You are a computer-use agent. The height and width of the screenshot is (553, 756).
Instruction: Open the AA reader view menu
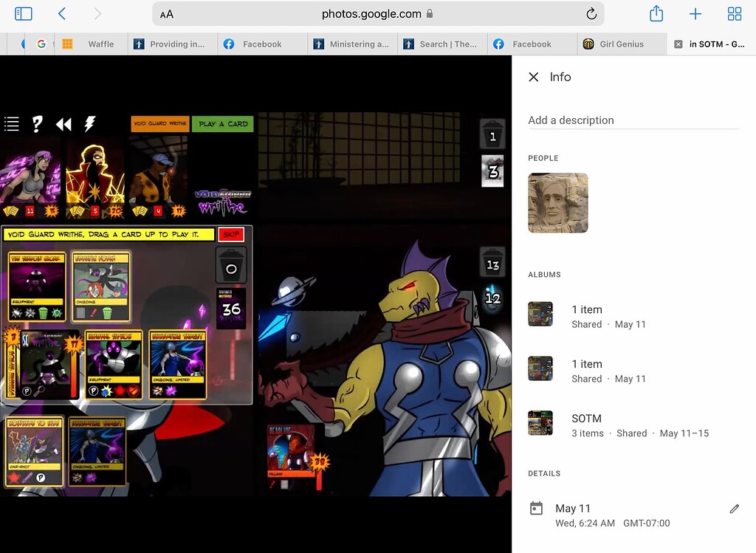pyautogui.click(x=167, y=14)
